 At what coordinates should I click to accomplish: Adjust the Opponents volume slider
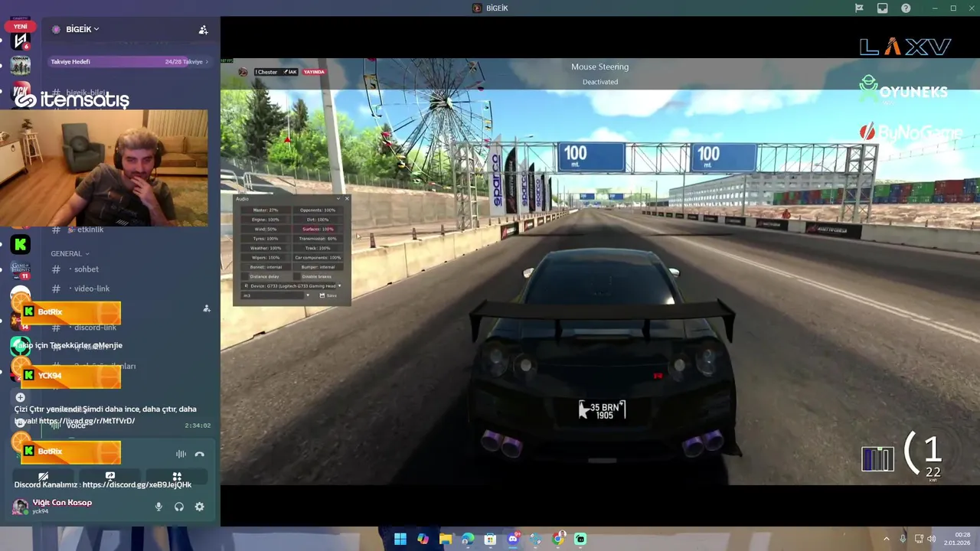pyautogui.click(x=317, y=210)
